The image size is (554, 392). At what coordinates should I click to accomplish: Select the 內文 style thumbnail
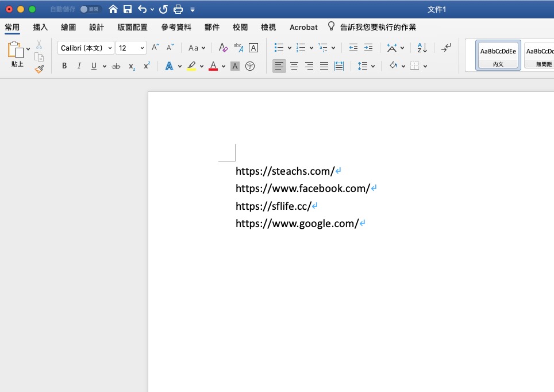(x=498, y=55)
